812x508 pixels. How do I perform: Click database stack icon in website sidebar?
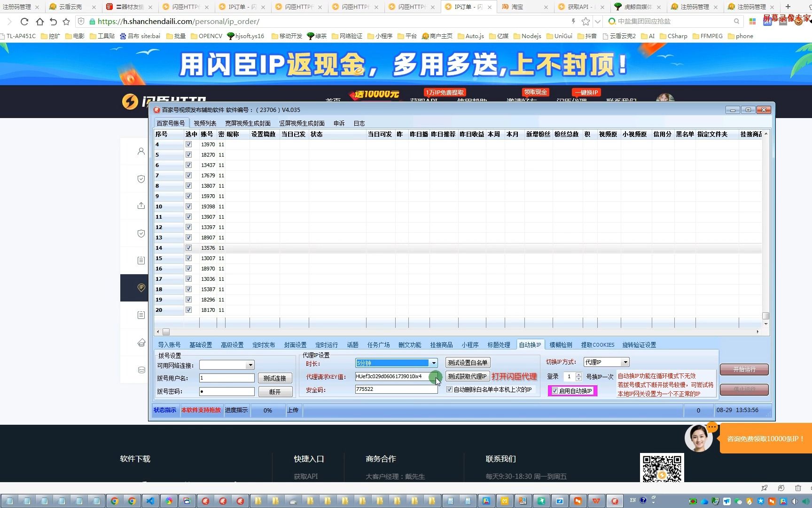[x=141, y=370]
